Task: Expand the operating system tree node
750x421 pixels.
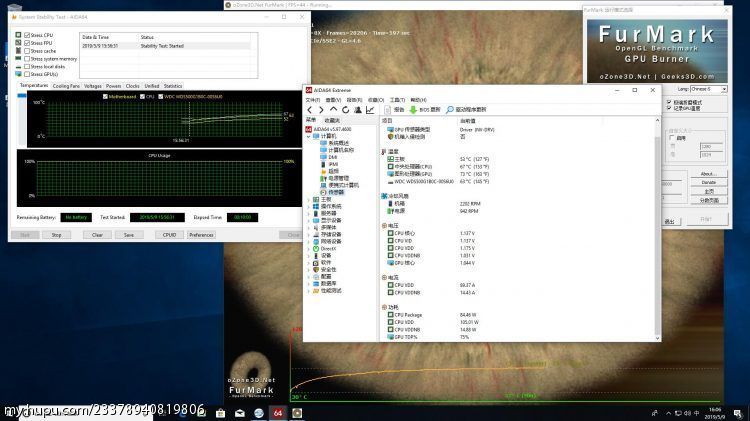Action: (309, 206)
